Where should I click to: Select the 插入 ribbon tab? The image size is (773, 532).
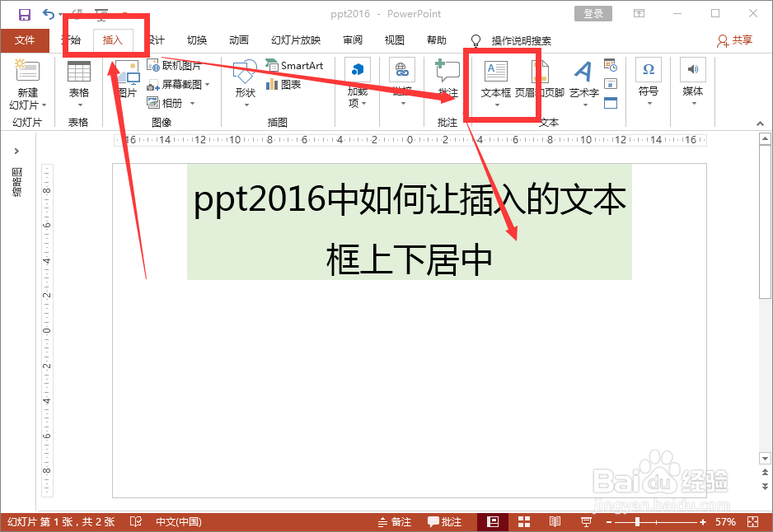[113, 40]
